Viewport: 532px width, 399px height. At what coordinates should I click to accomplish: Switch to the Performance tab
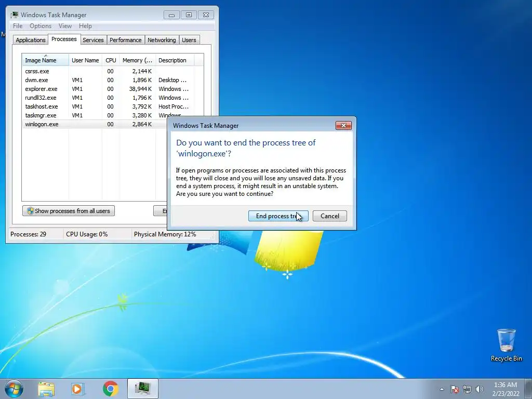(x=126, y=40)
